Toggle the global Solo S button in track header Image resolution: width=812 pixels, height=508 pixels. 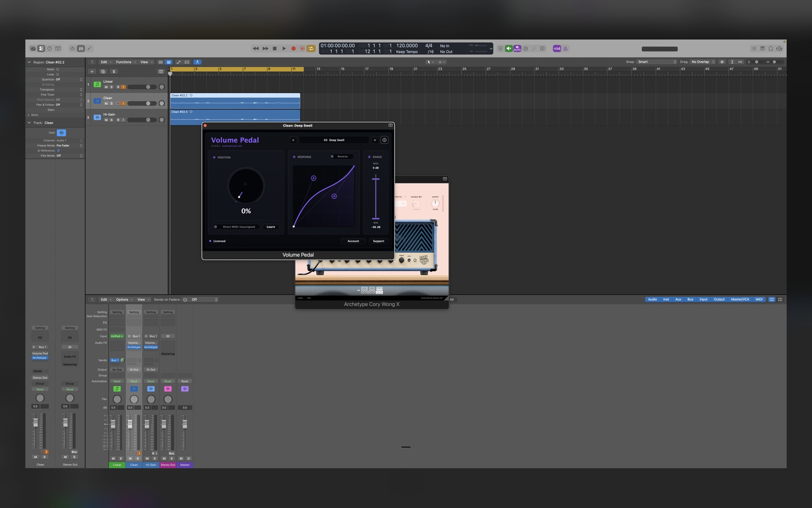[114, 72]
